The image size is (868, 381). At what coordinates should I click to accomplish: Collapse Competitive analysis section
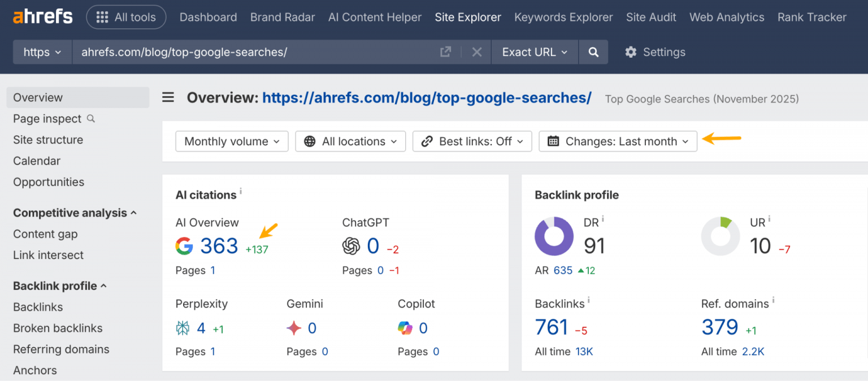point(75,213)
